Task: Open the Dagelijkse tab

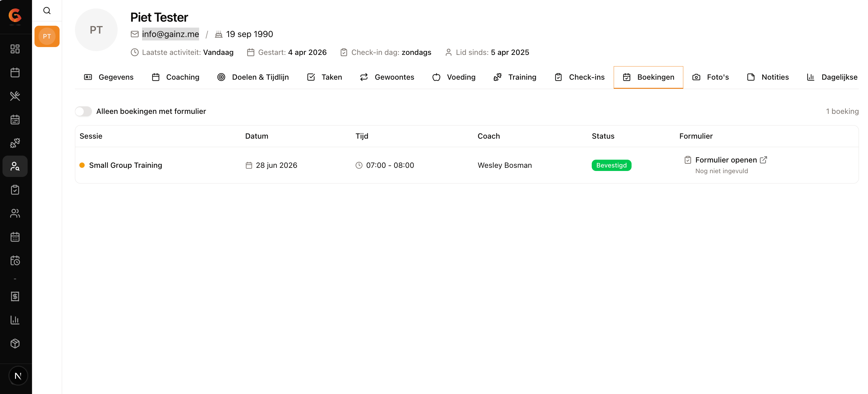Action: pos(832,77)
